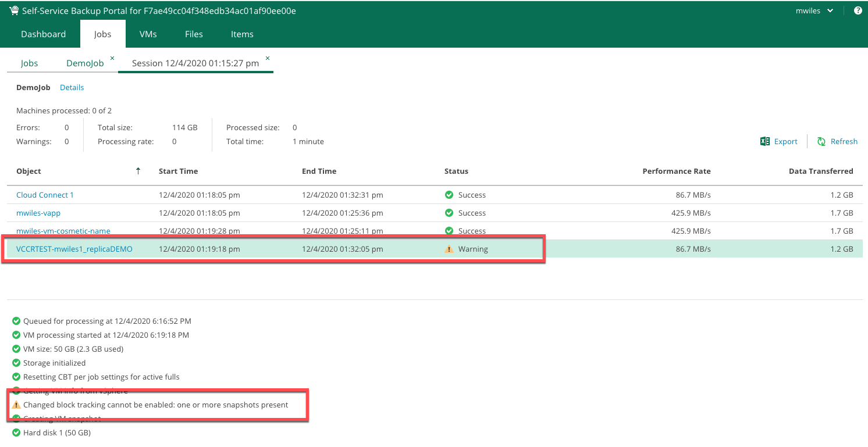Go to the Files tab
The height and width of the screenshot is (447, 868).
[194, 34]
